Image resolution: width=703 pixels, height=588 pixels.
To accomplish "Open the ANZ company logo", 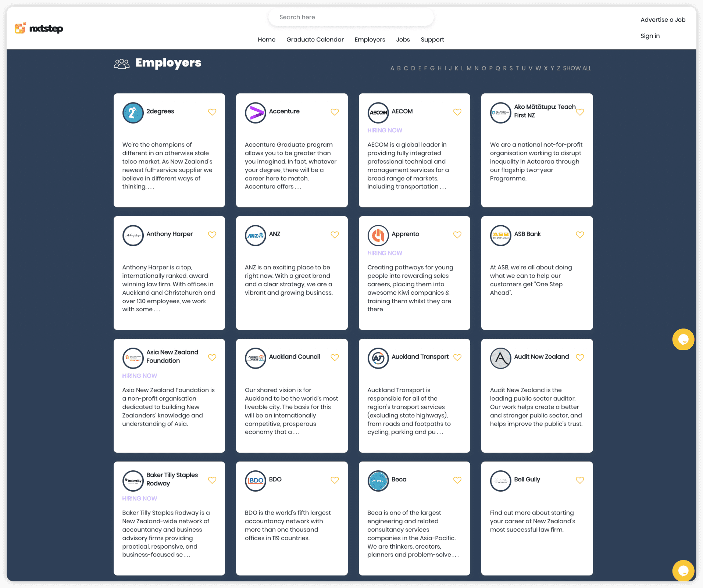I will [x=256, y=236].
